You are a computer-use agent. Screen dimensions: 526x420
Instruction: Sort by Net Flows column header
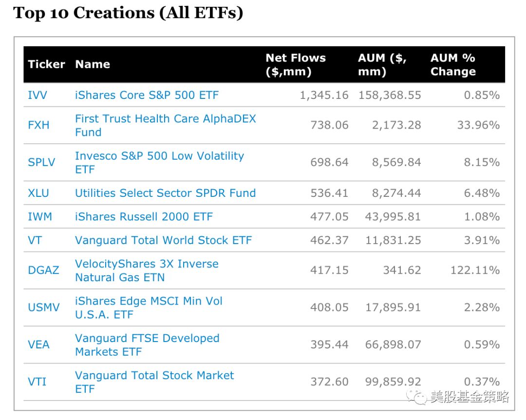pos(295,64)
